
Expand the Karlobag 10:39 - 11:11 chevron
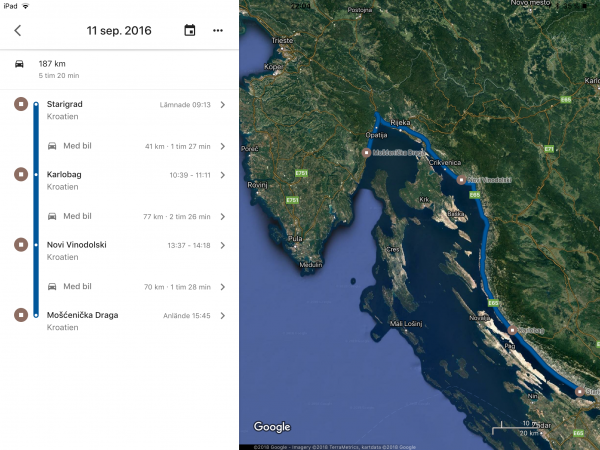(x=222, y=175)
